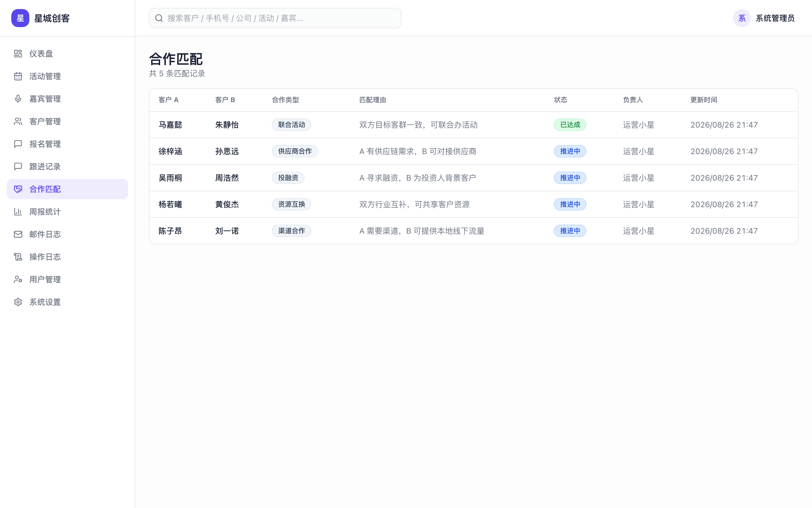Screen dimensions: 812x508
Task: Click the 状态 column header
Action: point(561,100)
